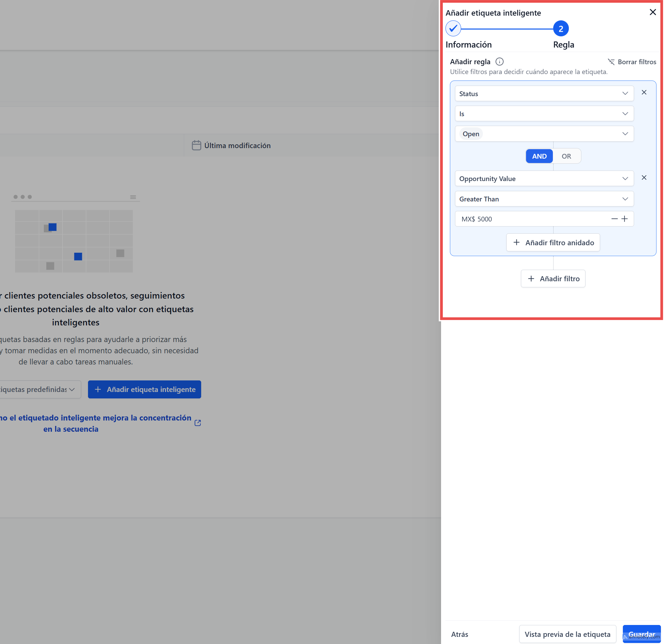Close the Añadir etiqueta inteligente panel
Image resolution: width=665 pixels, height=644 pixels.
[652, 12]
